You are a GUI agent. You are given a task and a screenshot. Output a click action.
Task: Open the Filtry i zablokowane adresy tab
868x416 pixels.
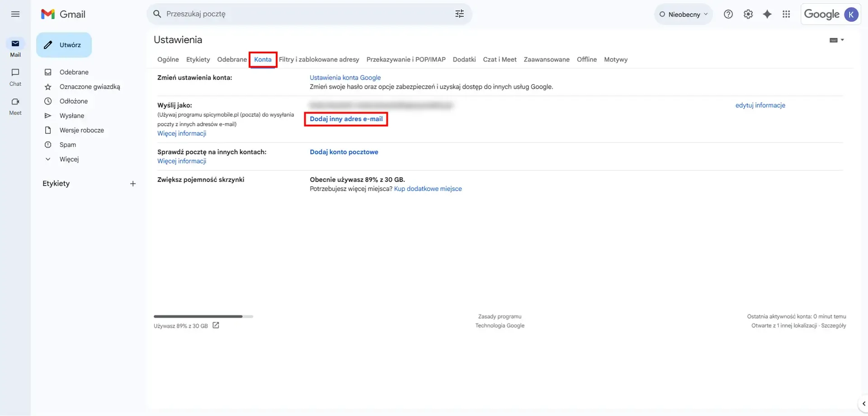[319, 59]
